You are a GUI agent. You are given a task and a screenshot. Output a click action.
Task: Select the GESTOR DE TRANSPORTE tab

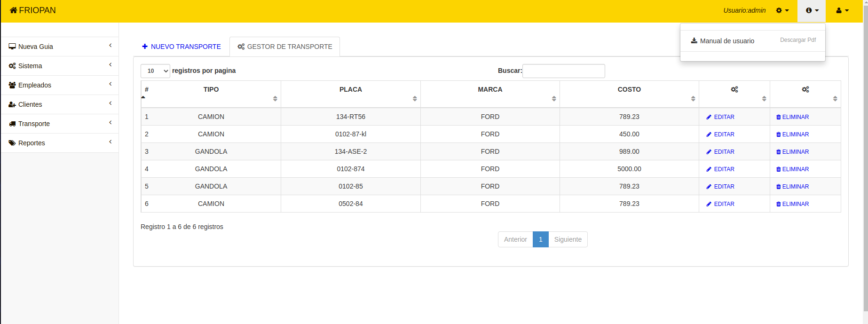point(285,47)
